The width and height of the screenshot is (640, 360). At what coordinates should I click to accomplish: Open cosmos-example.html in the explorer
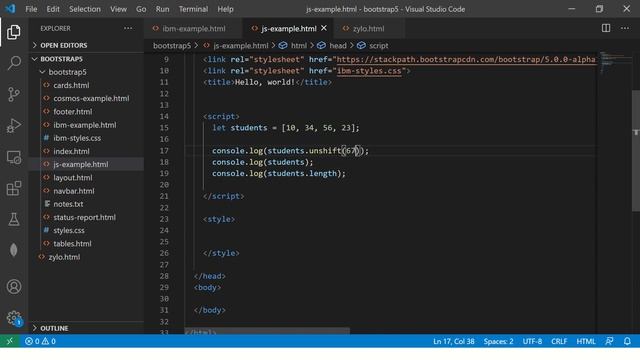coord(91,98)
